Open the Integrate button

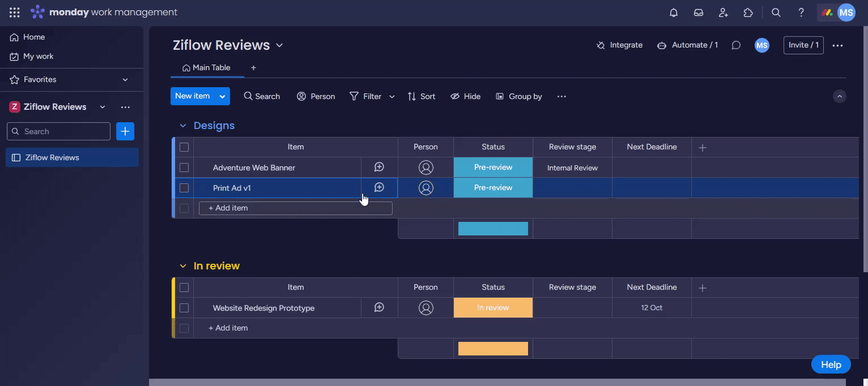tap(619, 45)
